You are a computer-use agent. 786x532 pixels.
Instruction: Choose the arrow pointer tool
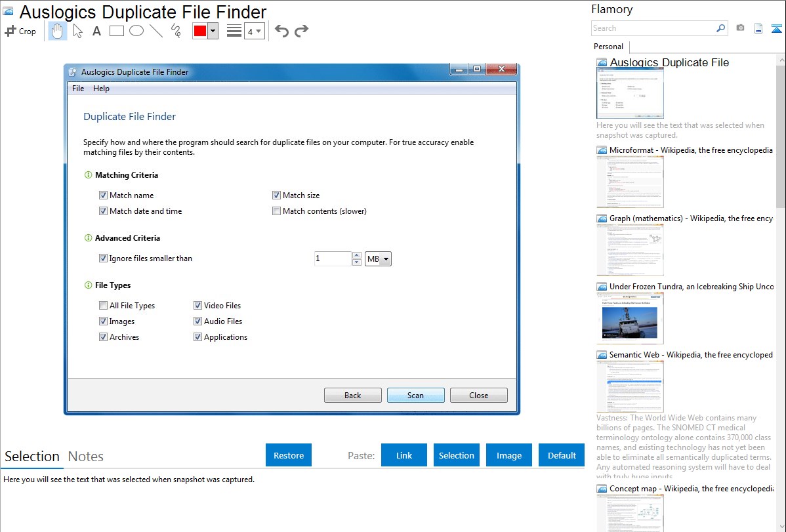click(x=77, y=31)
